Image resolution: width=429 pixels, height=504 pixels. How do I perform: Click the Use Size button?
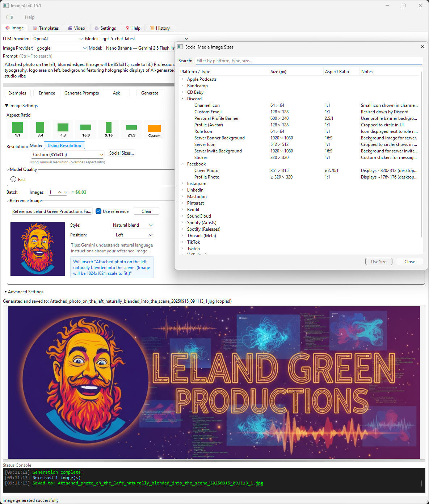click(379, 261)
